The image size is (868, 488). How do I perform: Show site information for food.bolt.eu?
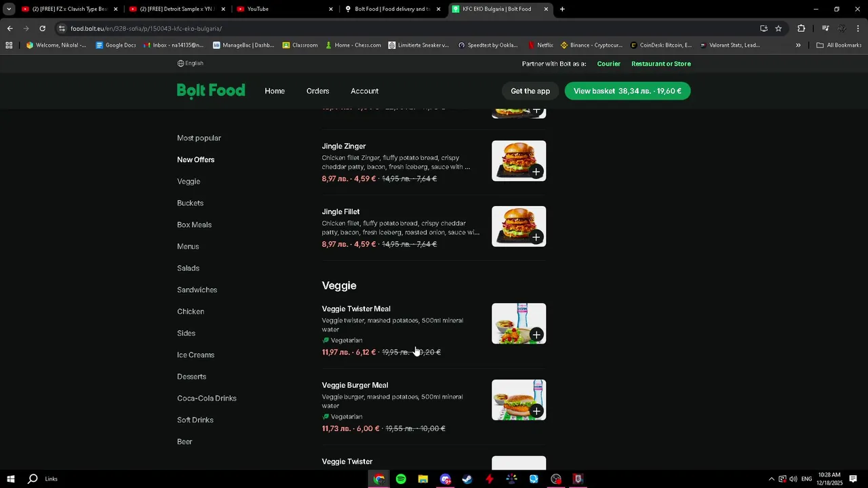(62, 28)
